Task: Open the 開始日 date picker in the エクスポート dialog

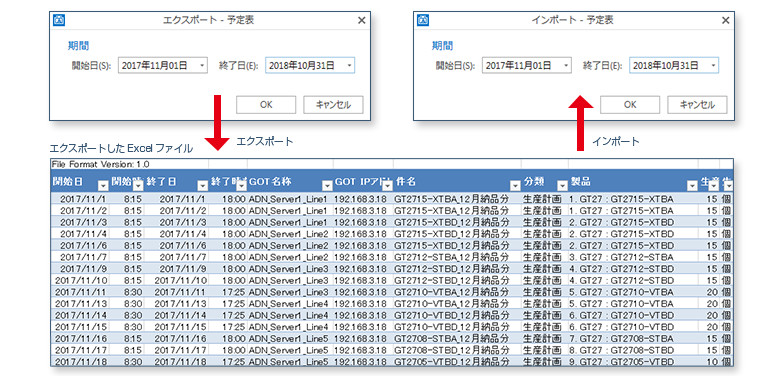Action: pyautogui.click(x=201, y=65)
